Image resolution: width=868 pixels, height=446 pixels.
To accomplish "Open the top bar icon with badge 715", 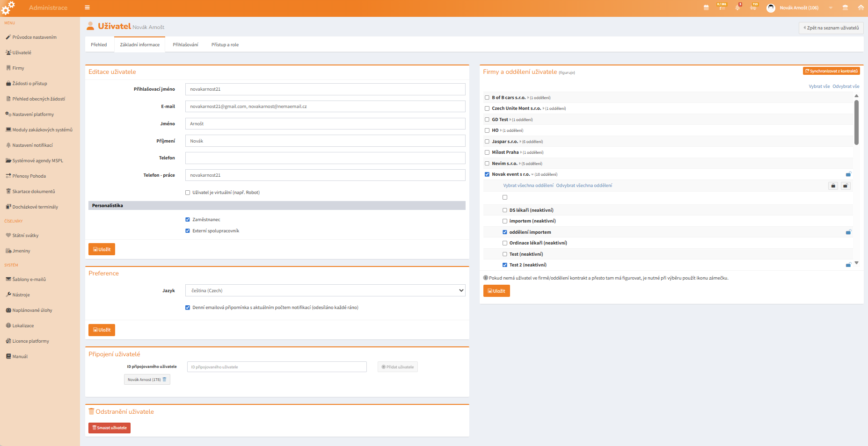I will click(754, 7).
